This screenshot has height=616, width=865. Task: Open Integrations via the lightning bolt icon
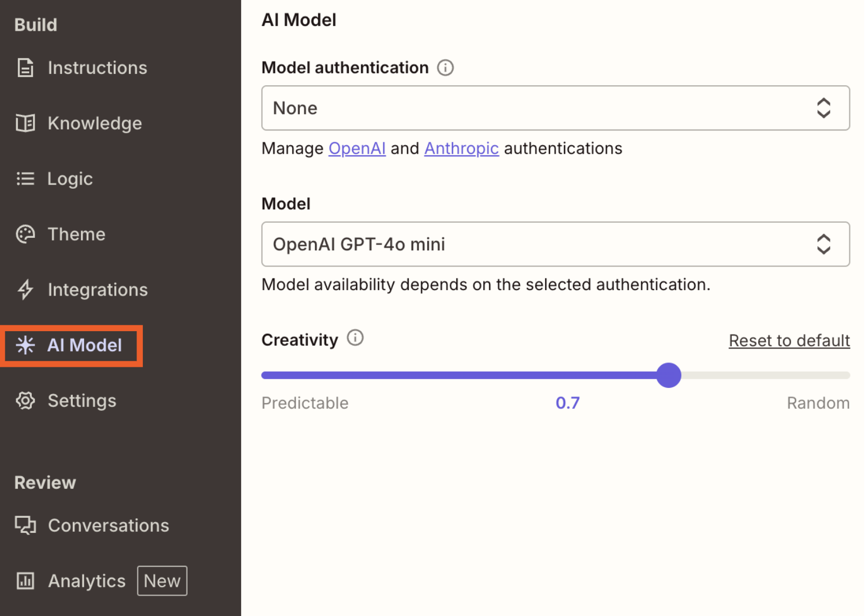[25, 290]
